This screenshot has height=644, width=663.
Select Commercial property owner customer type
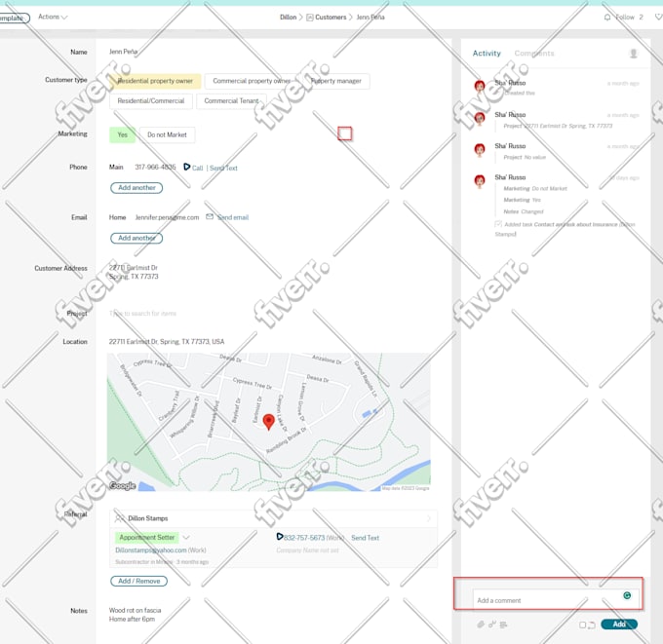pyautogui.click(x=252, y=81)
